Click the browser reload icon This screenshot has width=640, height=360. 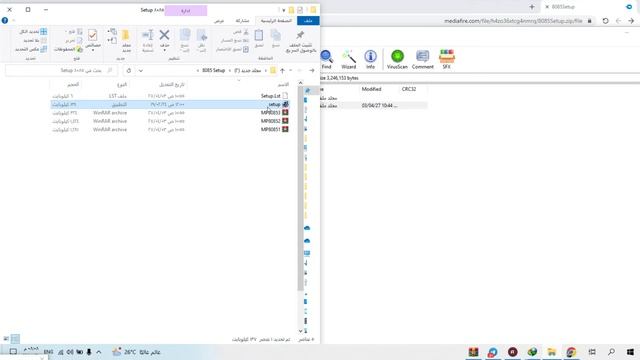click(x=605, y=21)
